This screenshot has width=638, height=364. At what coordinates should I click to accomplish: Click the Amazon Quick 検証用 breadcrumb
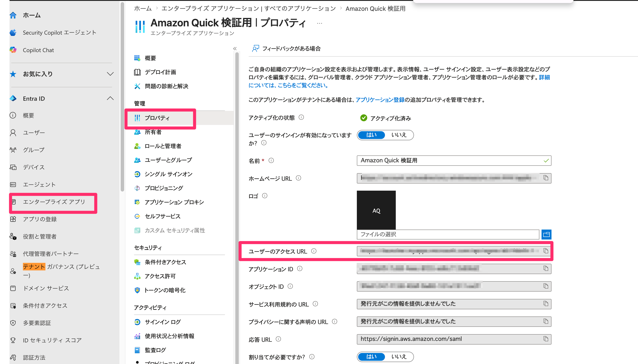point(375,8)
